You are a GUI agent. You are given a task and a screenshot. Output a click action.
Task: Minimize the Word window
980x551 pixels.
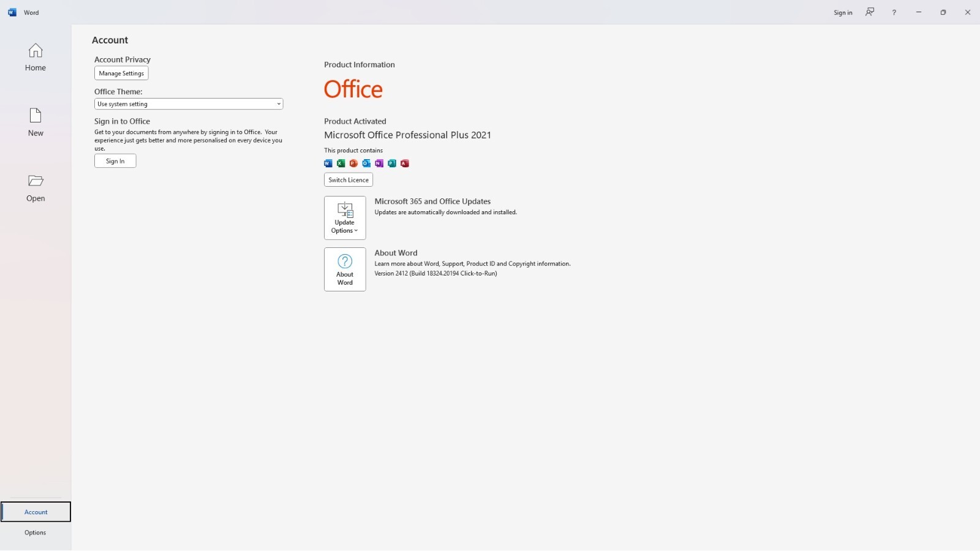(x=919, y=12)
